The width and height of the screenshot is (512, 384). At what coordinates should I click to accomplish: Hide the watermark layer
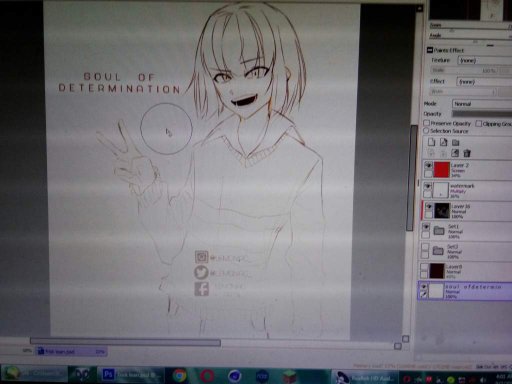pos(427,186)
